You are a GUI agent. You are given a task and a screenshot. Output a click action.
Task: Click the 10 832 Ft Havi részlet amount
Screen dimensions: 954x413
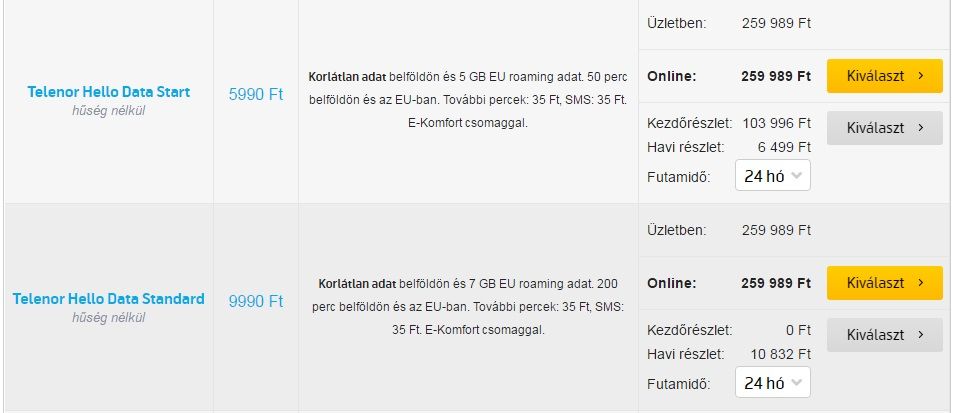click(x=781, y=353)
